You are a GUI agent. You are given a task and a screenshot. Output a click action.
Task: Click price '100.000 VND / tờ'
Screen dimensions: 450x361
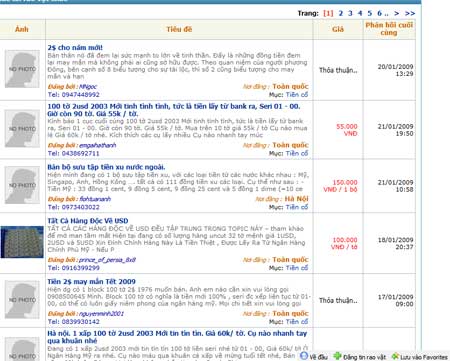pyautogui.click(x=344, y=243)
